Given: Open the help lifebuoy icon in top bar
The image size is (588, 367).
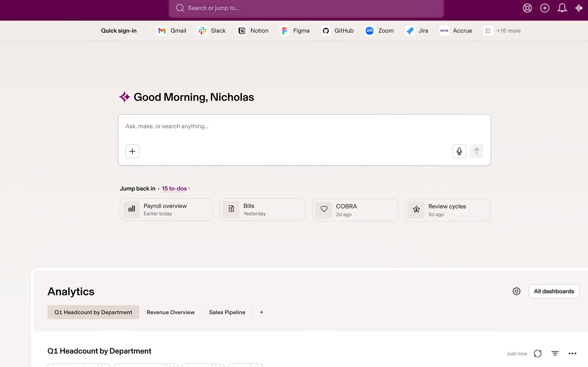Looking at the screenshot, I should point(527,8).
